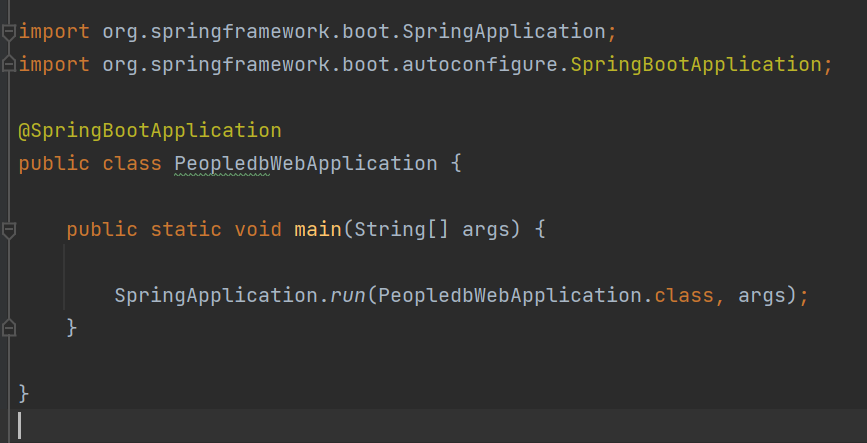867x443 pixels.
Task: Click the class keyword after PeopledbWebApplication dot
Action: pos(684,295)
